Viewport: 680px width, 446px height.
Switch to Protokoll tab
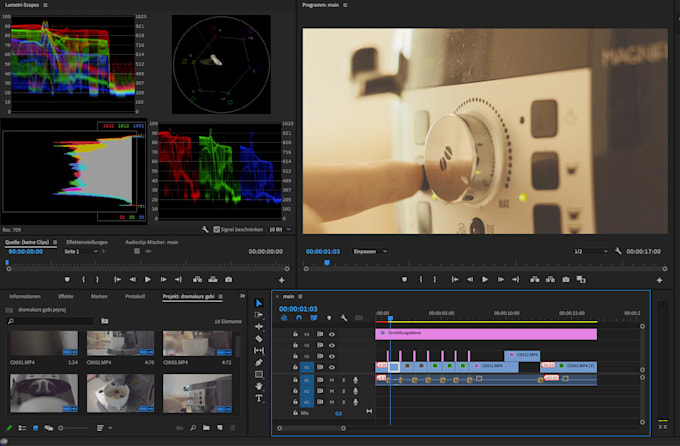coord(135,296)
